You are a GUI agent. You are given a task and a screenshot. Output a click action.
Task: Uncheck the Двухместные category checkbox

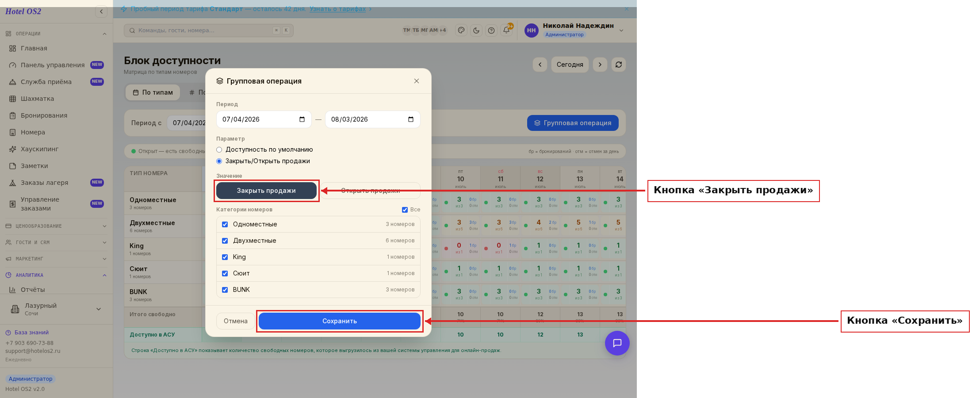click(225, 241)
